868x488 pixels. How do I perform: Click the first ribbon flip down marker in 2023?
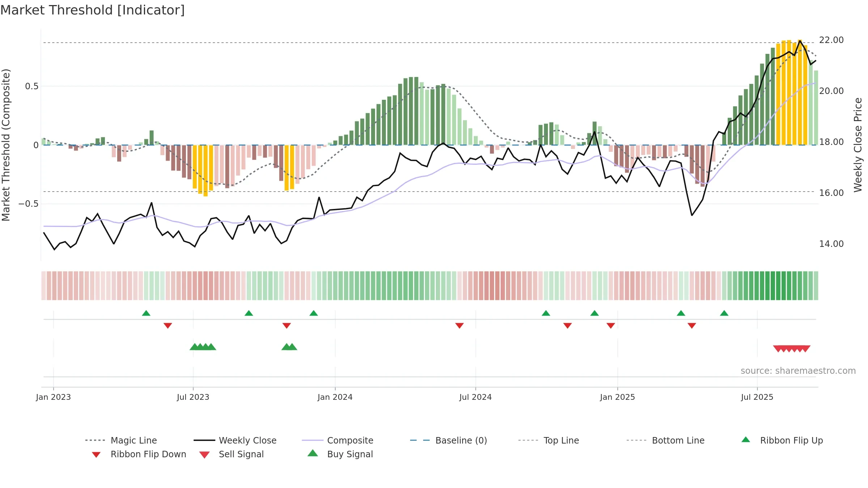coord(168,326)
